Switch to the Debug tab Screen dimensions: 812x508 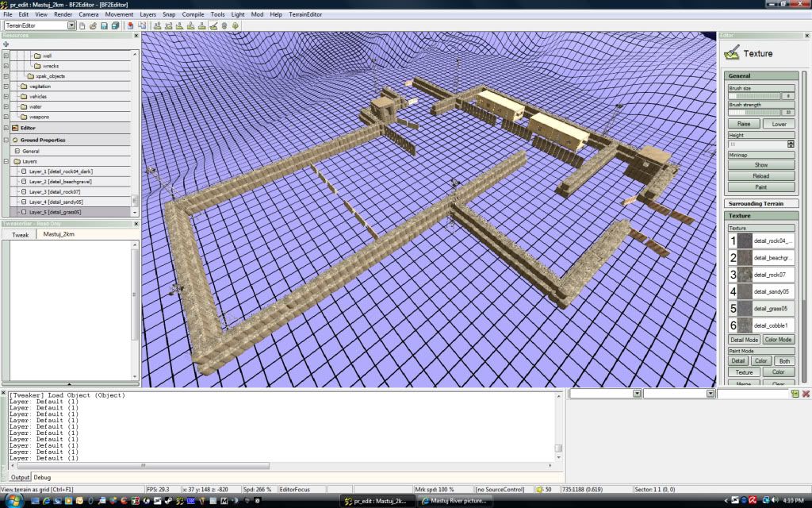tap(42, 477)
